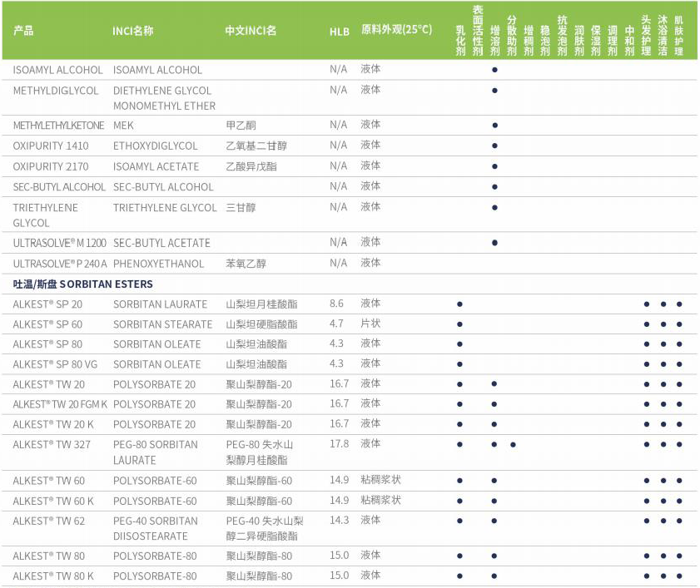Select the OXIPURITY 1410 product
700x588 pixels.
click(x=51, y=146)
